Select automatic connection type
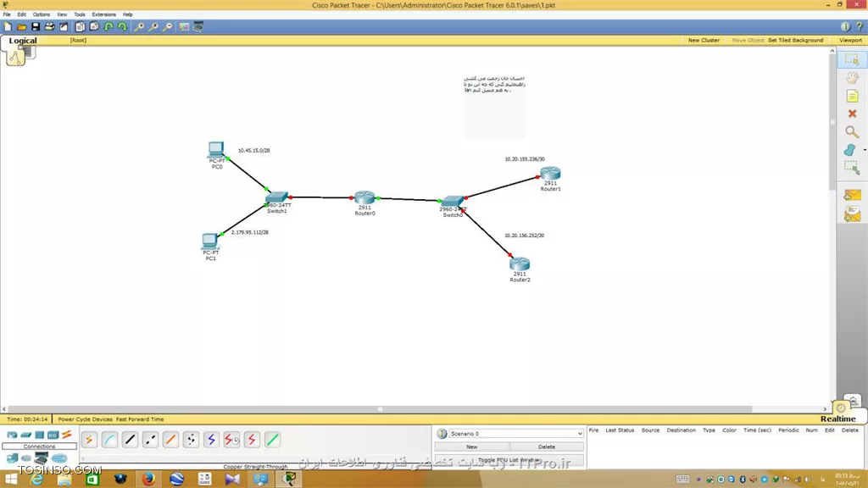Screen dimensions: 868x488 pos(89,440)
